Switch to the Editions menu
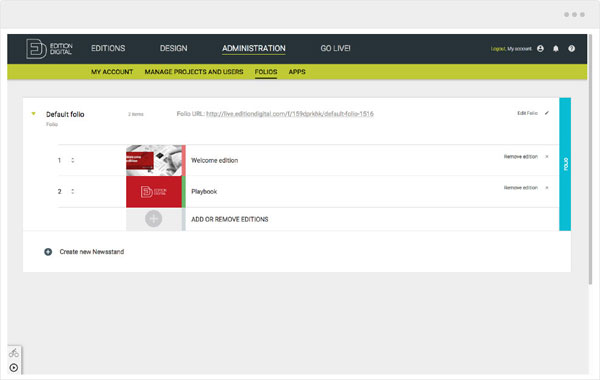 tap(108, 48)
